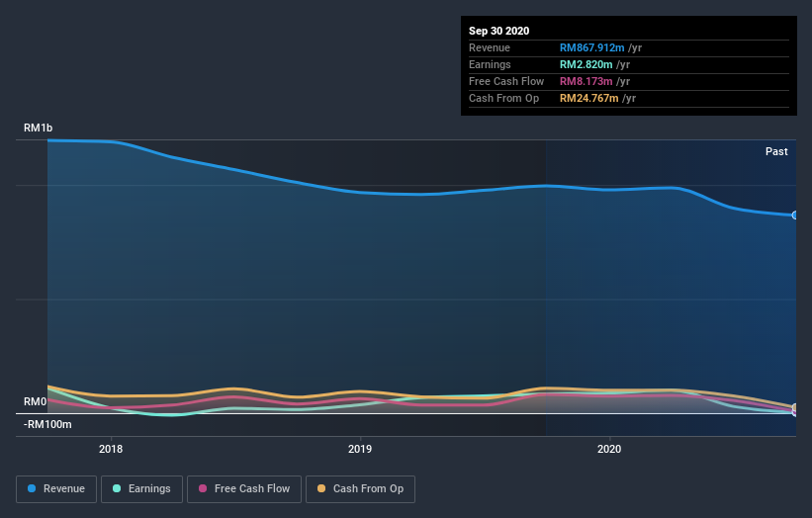Click the Cash From Op endpoint marker
812x518 pixels.
(x=795, y=407)
